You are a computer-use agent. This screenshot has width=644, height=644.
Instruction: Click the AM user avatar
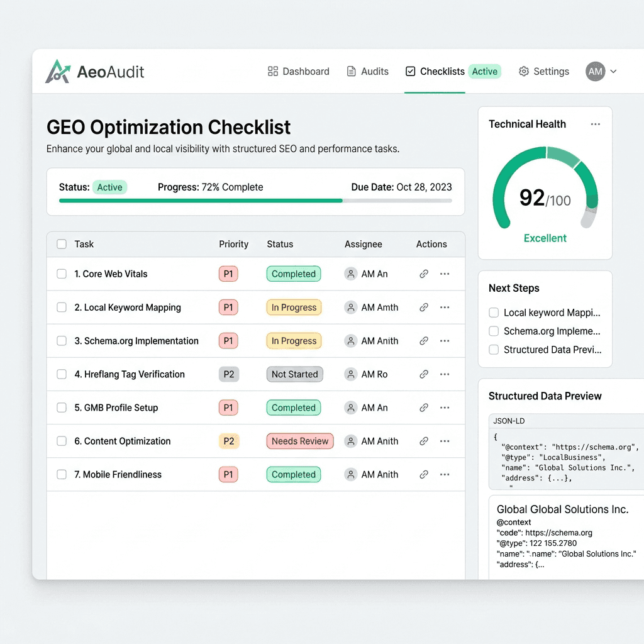point(595,72)
